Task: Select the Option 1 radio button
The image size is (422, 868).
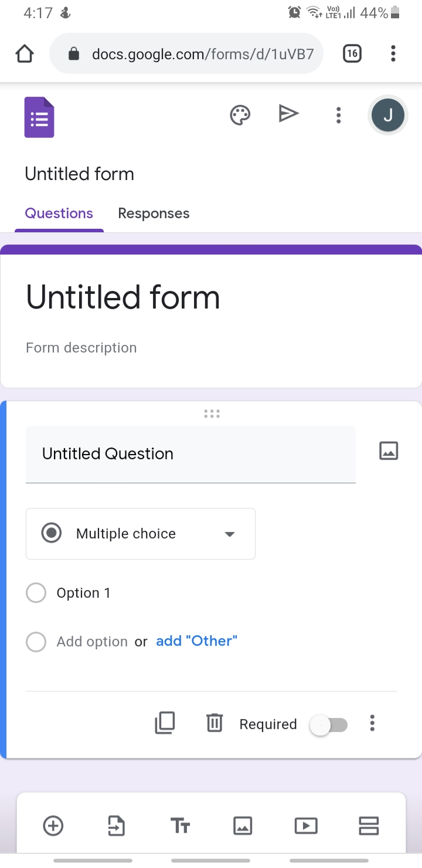Action: [36, 593]
